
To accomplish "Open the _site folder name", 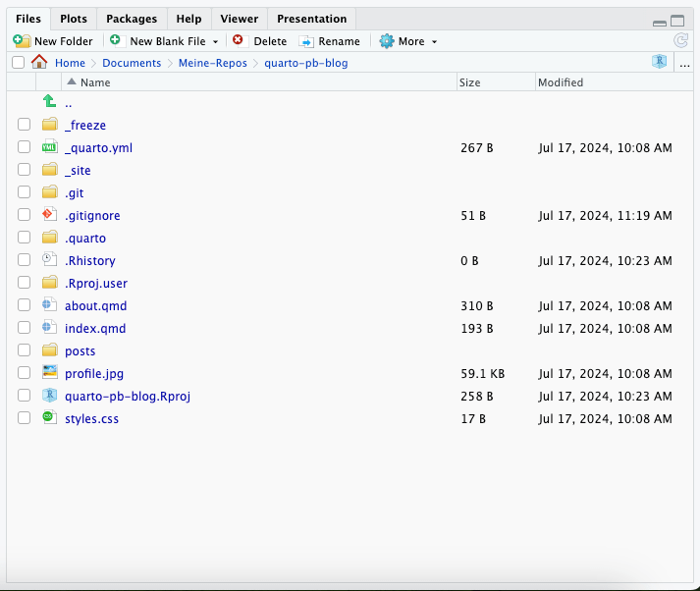I will coord(78,171).
